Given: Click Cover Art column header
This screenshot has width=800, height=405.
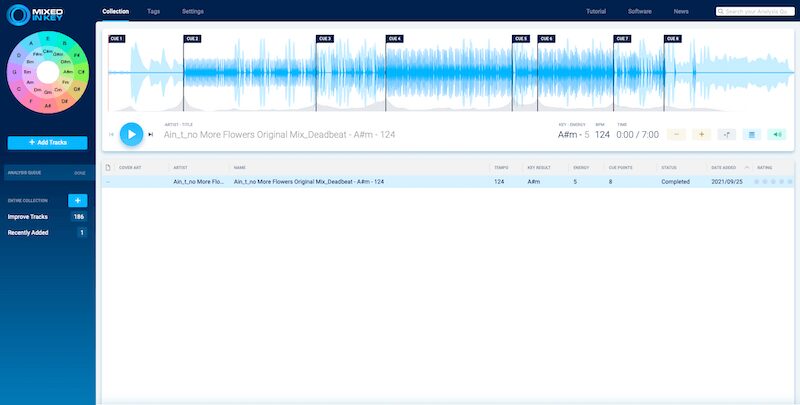Looking at the screenshot, I should pos(130,168).
